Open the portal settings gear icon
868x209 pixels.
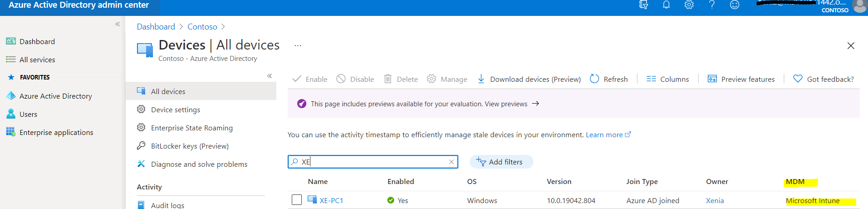pyautogui.click(x=689, y=5)
